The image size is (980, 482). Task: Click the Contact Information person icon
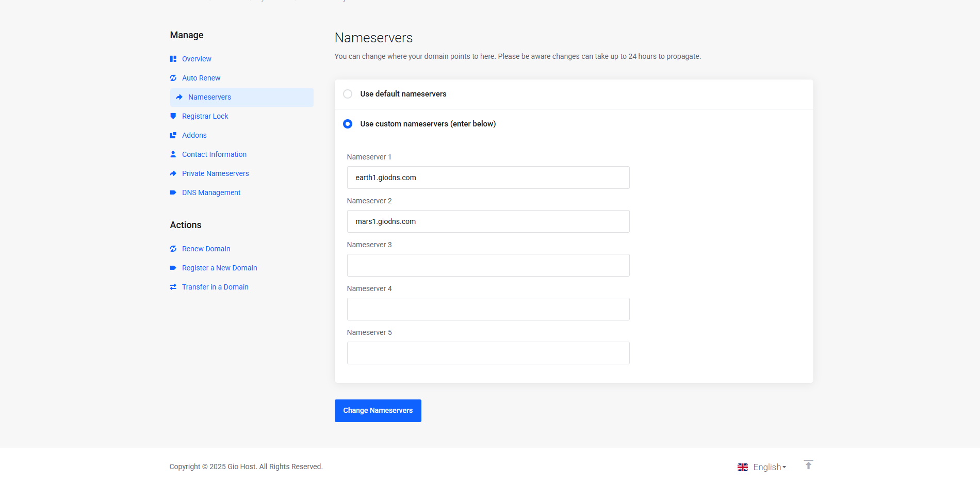tap(173, 154)
